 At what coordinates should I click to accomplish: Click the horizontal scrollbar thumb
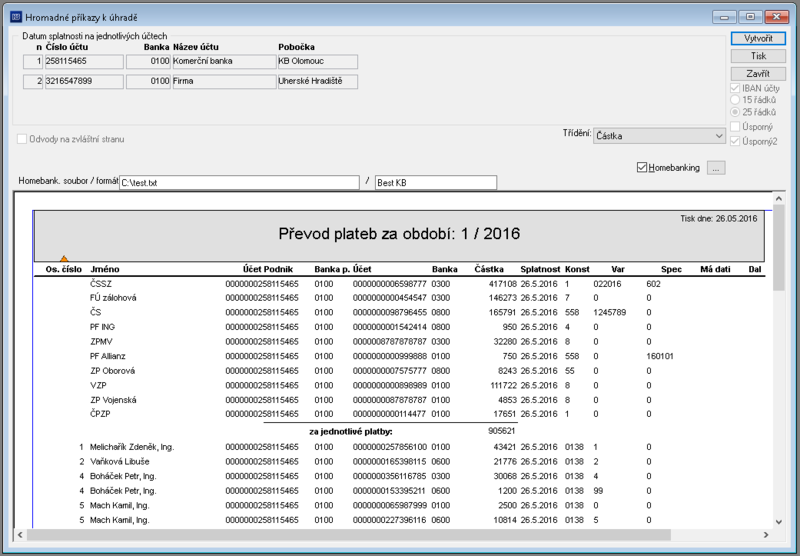click(x=348, y=535)
